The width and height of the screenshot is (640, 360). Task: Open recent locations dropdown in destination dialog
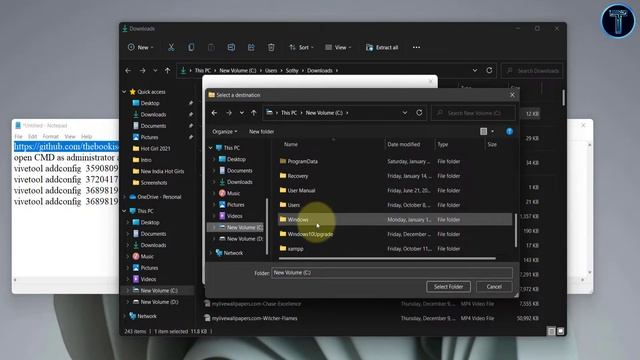pyautogui.click(x=242, y=113)
